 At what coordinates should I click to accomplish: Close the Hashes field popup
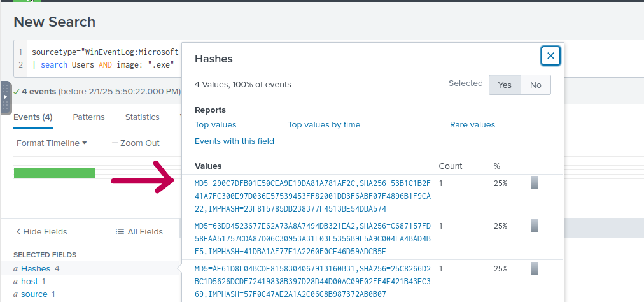[550, 56]
